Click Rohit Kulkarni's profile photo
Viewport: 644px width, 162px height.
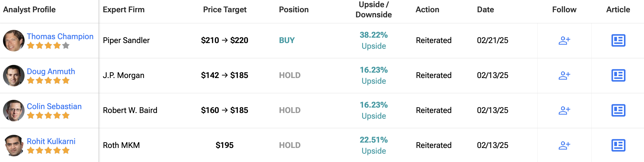point(14,145)
